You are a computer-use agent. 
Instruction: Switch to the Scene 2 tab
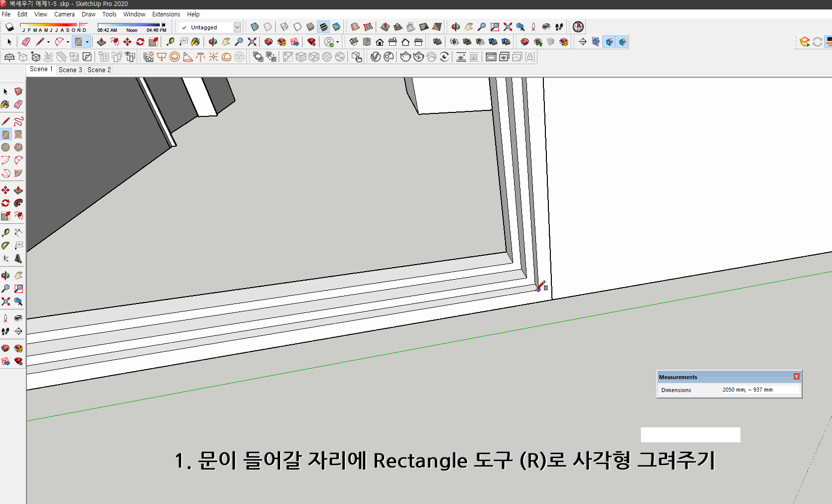pos(99,70)
